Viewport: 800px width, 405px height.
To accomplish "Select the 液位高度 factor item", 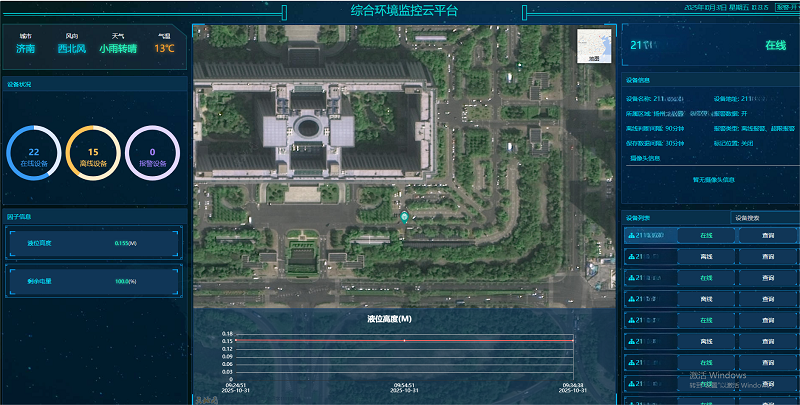I will (94, 243).
